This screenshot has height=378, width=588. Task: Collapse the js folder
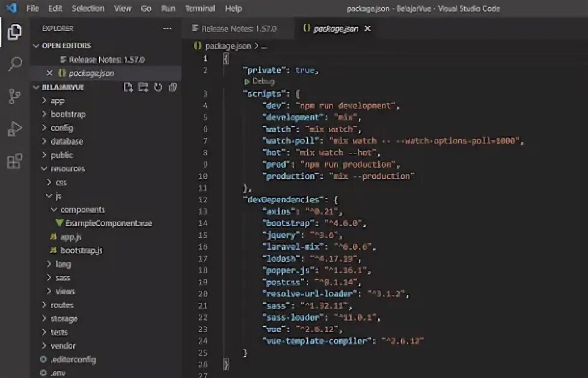(x=49, y=196)
